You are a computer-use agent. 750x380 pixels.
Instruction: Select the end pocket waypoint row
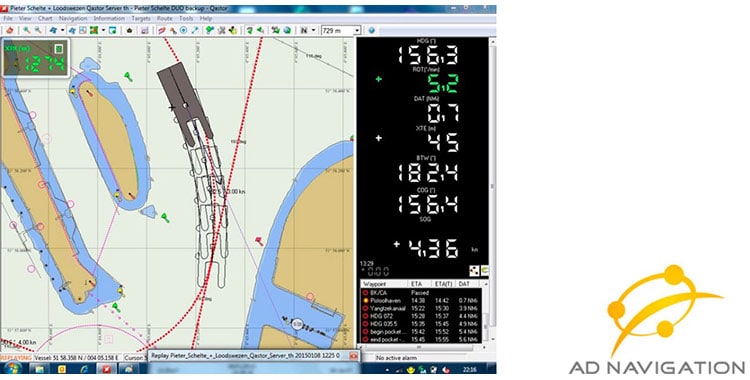click(420, 339)
